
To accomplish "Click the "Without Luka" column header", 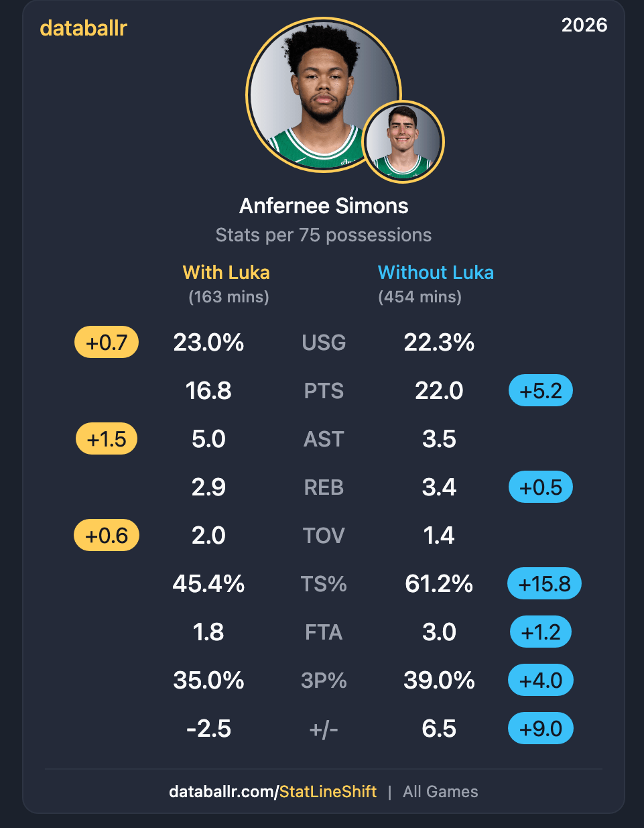I will coord(436,272).
